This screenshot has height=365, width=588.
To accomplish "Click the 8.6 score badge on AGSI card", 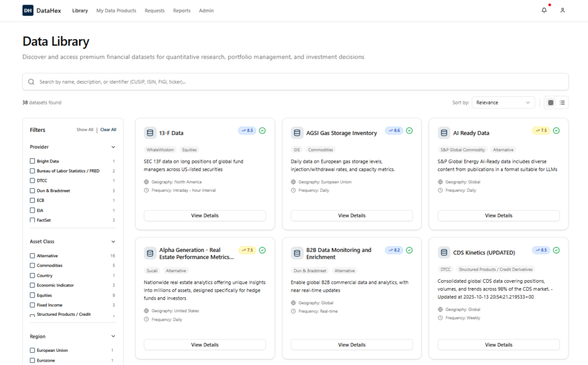I will pos(394,130).
